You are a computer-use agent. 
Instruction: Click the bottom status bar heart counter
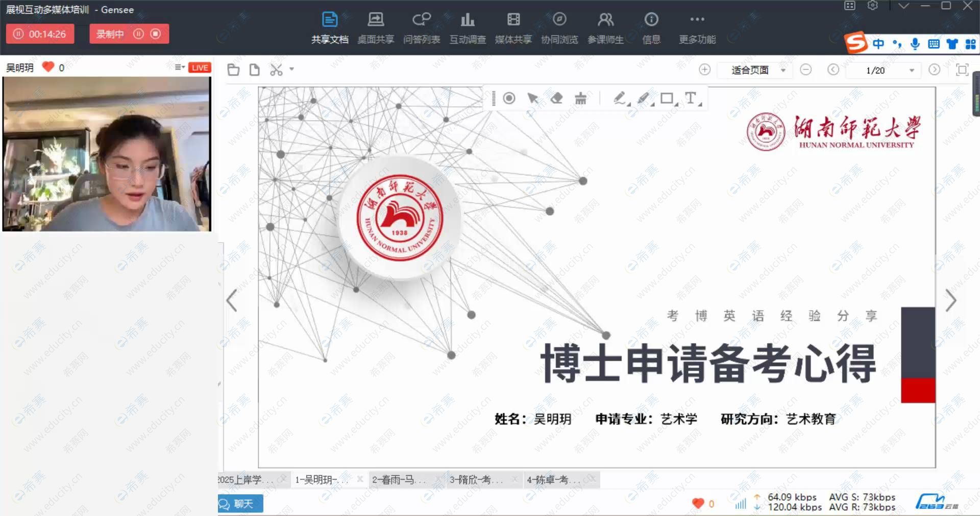click(703, 503)
